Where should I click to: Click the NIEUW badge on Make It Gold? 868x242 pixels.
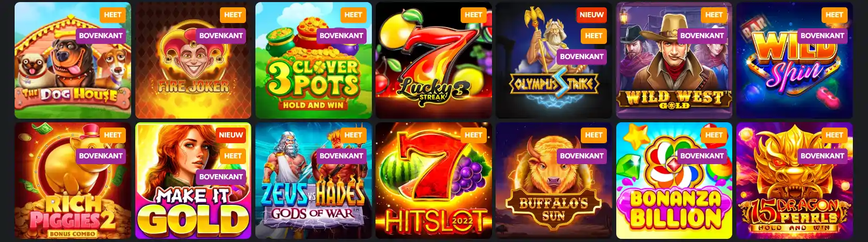coord(231,135)
